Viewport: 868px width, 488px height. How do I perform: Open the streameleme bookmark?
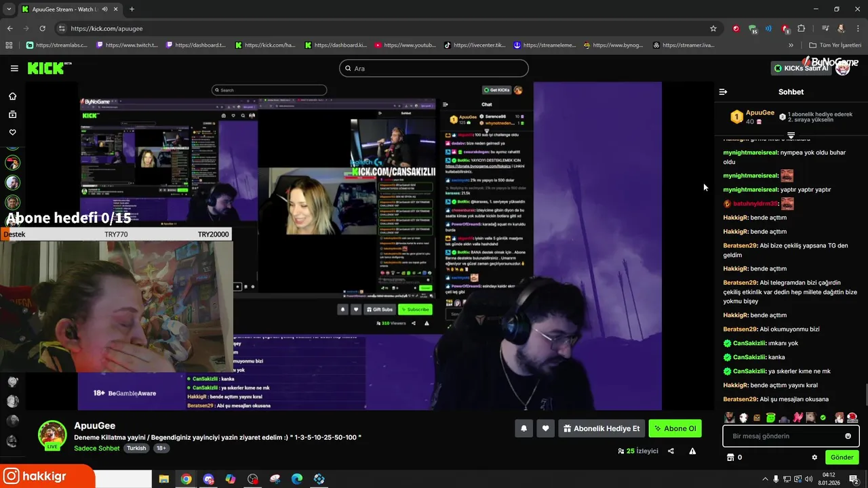pos(545,45)
